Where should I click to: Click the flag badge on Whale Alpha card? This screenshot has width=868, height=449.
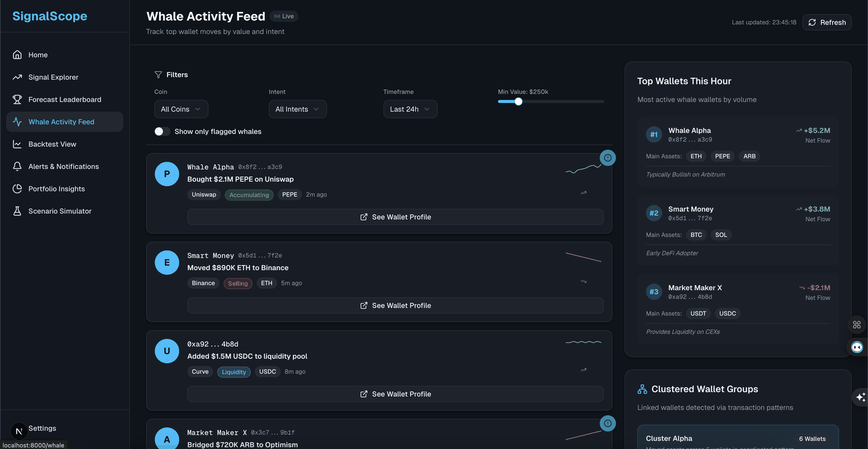point(608,158)
